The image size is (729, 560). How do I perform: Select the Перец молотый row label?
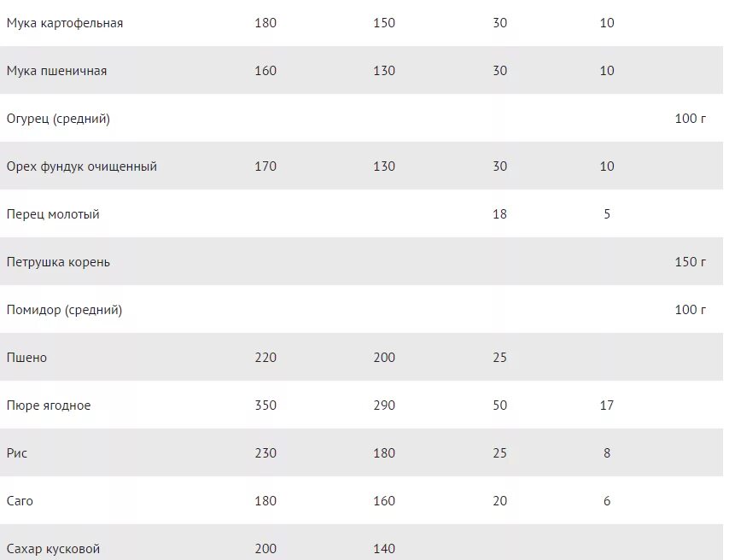pos(53,214)
